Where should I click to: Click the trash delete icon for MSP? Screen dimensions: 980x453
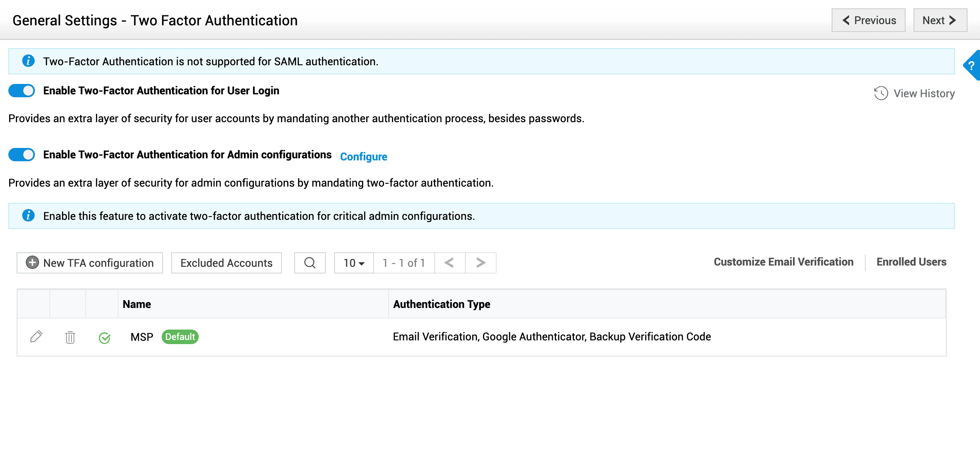point(70,337)
